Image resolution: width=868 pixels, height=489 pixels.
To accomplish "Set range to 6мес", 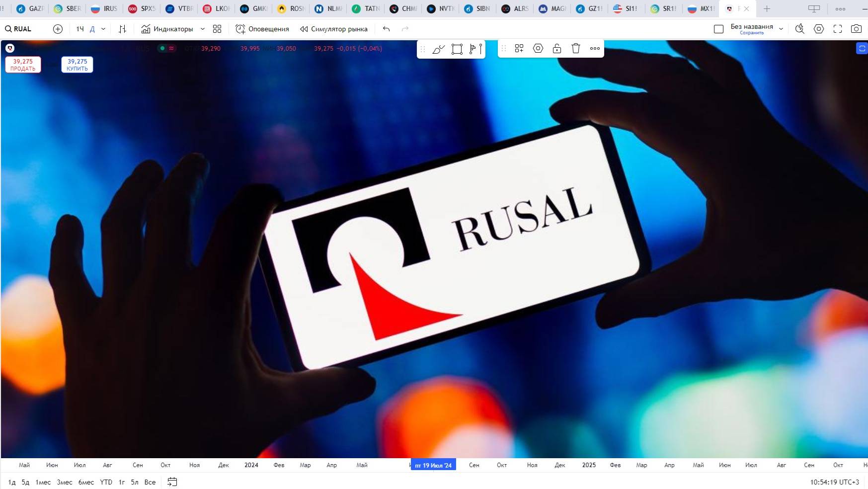I will tap(86, 482).
